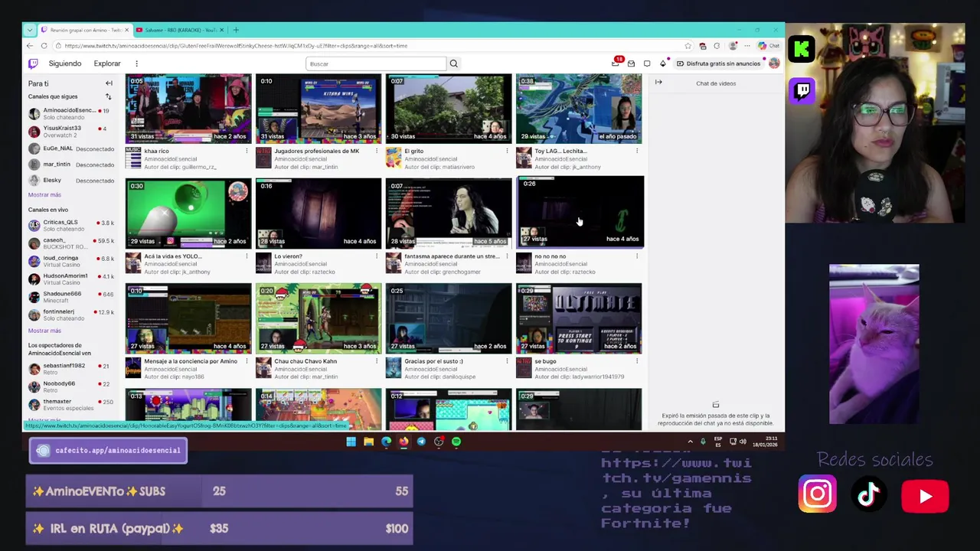Go to Siguiendo
This screenshot has height=551, width=980.
point(65,64)
